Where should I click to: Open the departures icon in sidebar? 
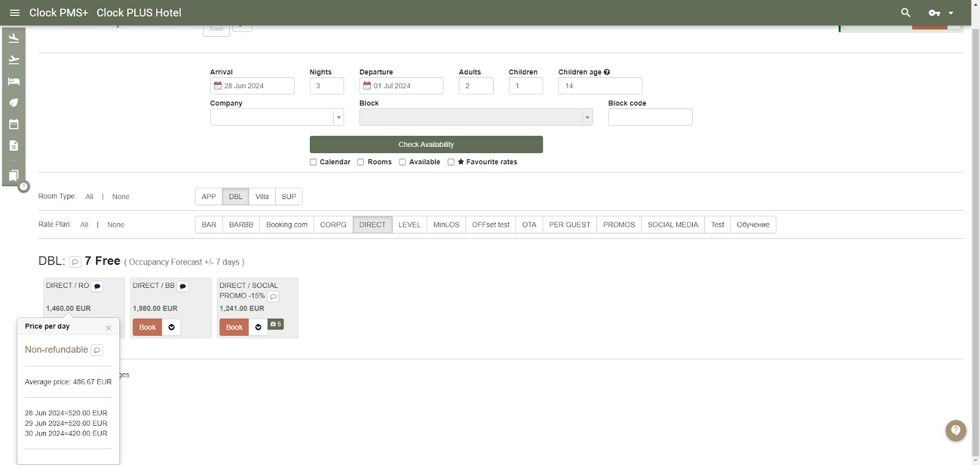pyautogui.click(x=13, y=60)
